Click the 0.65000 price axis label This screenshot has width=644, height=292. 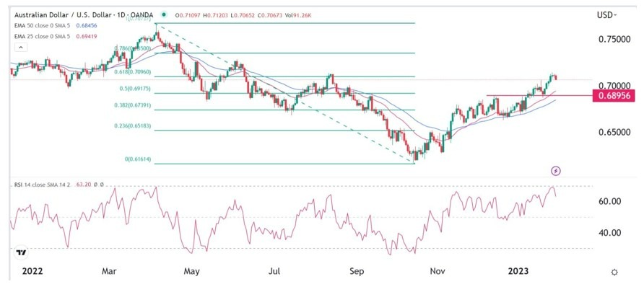coord(613,133)
